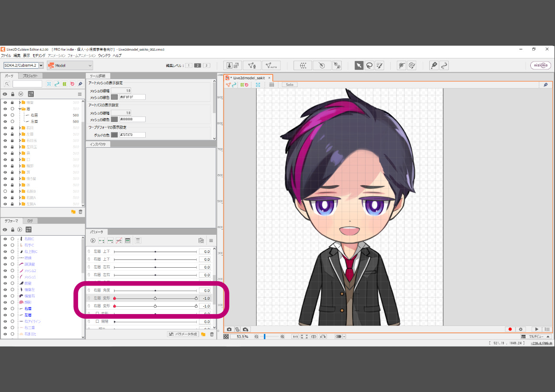Switch to the ログ tab
Image resolution: width=555 pixels, height=392 pixels.
pyautogui.click(x=30, y=221)
